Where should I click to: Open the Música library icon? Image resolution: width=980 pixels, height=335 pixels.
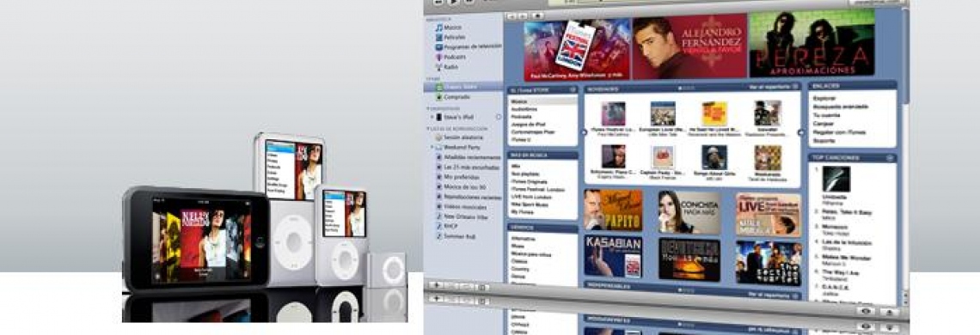pyautogui.click(x=439, y=28)
